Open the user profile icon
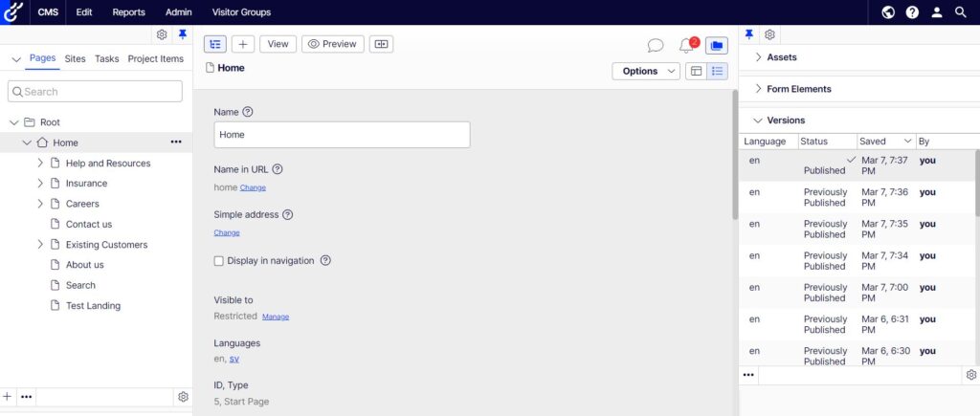The height and width of the screenshot is (416, 980). coord(937,12)
